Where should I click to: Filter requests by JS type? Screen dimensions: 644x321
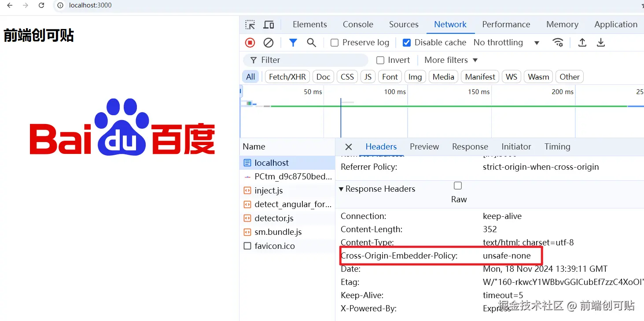tap(368, 77)
